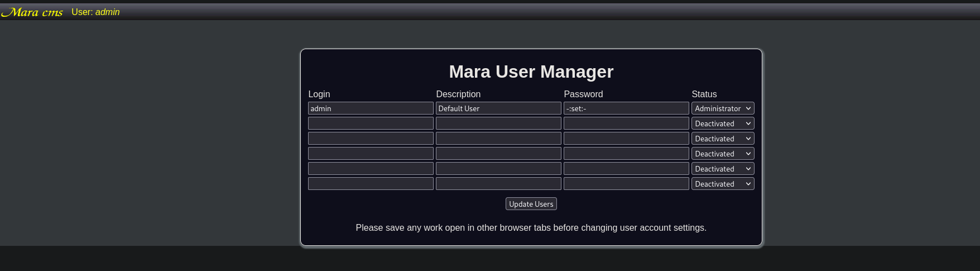Expand the third Deactivated status dropdown
This screenshot has height=271, width=980.
tap(723, 154)
